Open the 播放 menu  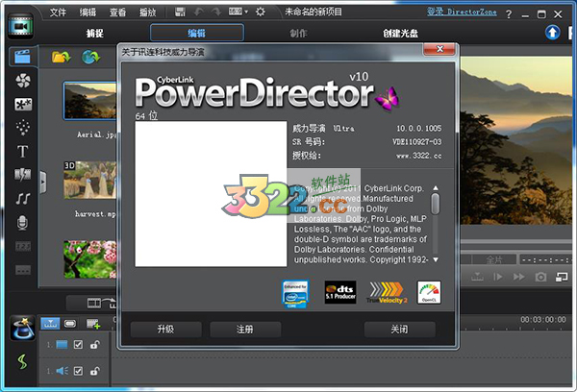point(147,12)
